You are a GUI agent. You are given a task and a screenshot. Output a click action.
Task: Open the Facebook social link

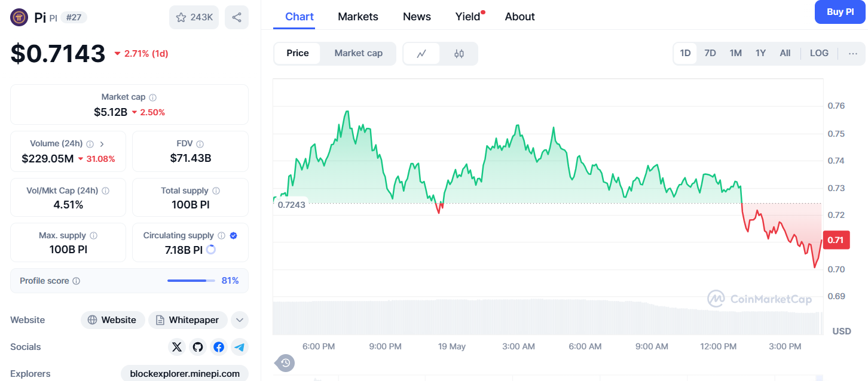pos(219,347)
